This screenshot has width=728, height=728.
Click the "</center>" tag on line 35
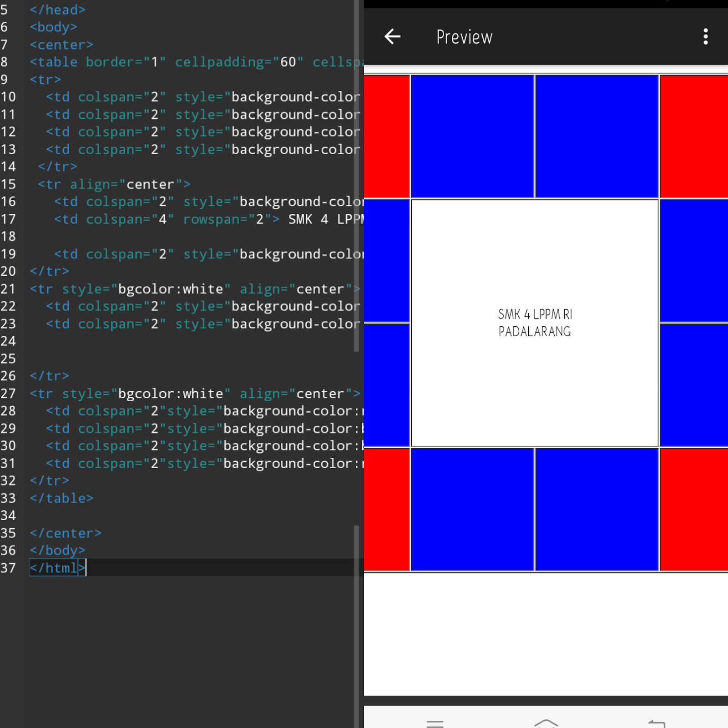coord(66,533)
